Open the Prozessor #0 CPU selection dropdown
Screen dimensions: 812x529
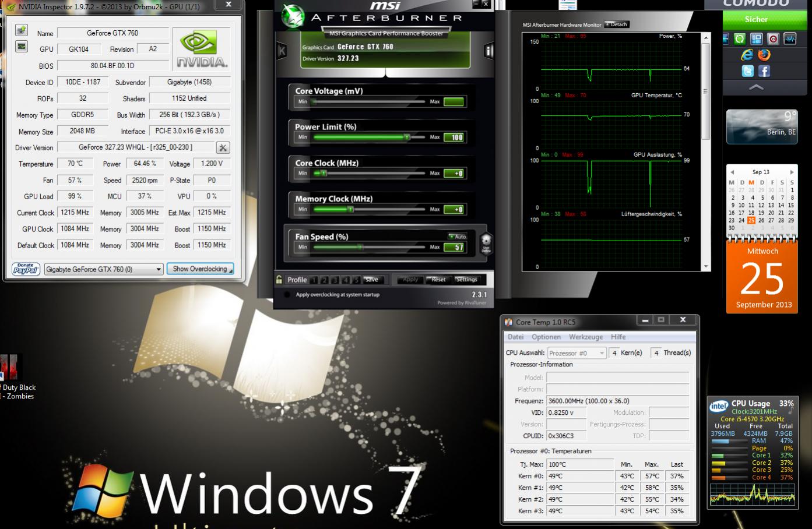(x=577, y=353)
